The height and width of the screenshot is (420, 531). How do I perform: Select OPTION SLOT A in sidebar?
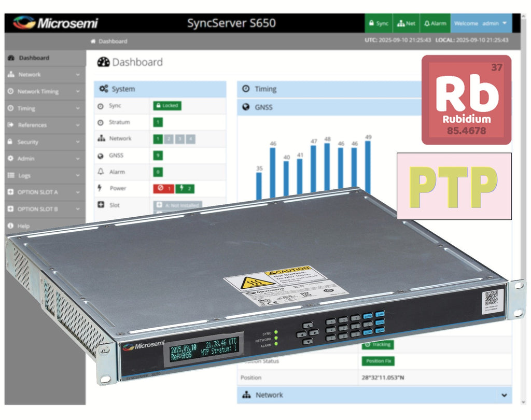[x=45, y=192]
